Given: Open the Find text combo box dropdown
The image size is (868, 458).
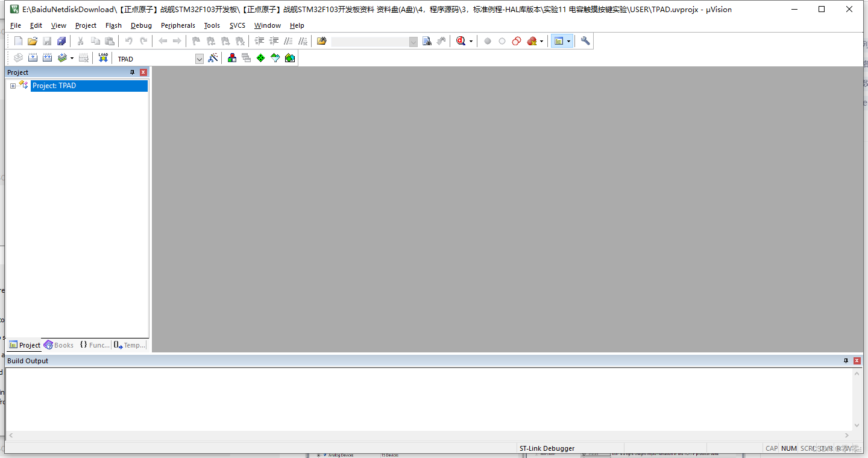Looking at the screenshot, I should click(x=414, y=42).
